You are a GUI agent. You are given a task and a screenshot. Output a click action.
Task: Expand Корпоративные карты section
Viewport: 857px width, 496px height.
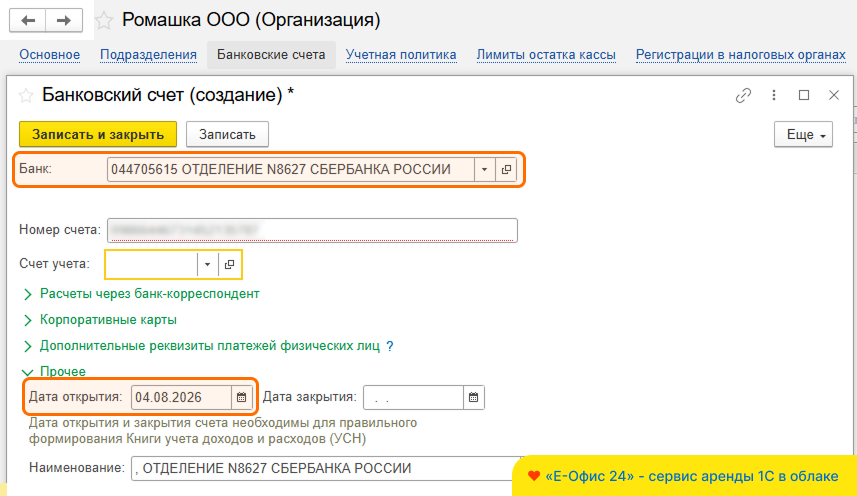point(99,320)
